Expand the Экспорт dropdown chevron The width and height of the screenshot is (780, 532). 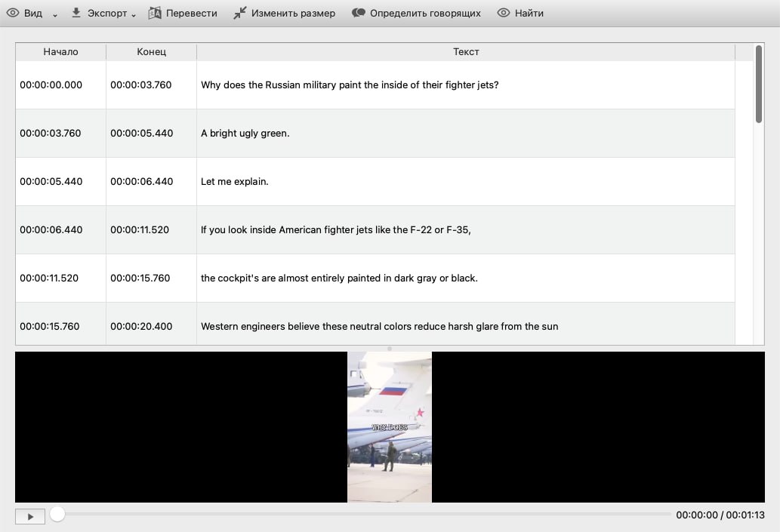tap(134, 15)
